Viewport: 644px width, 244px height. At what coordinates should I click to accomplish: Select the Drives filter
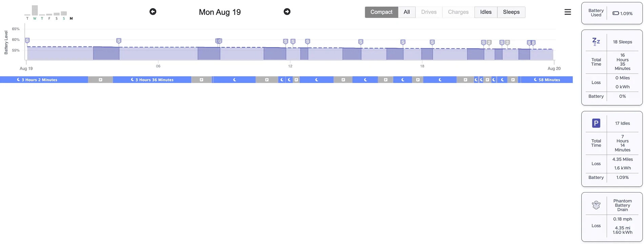[x=429, y=12]
